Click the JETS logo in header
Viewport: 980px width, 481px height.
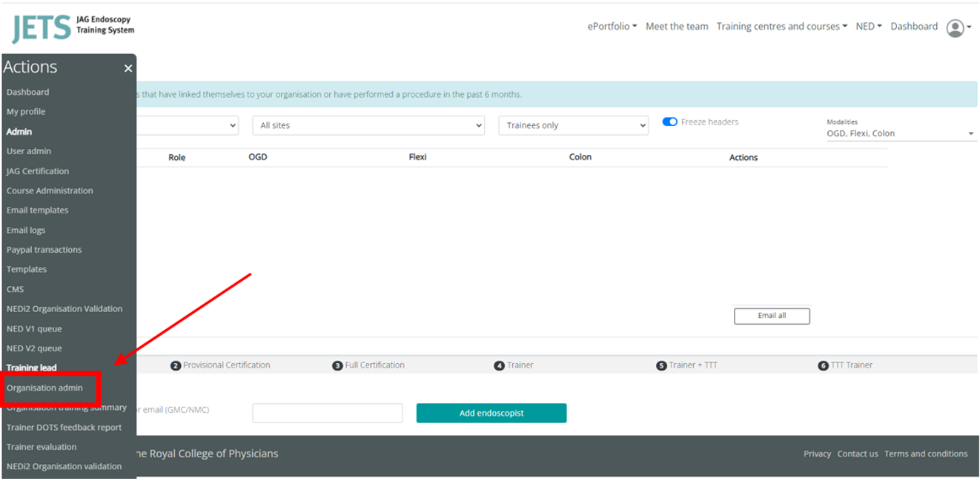73,27
